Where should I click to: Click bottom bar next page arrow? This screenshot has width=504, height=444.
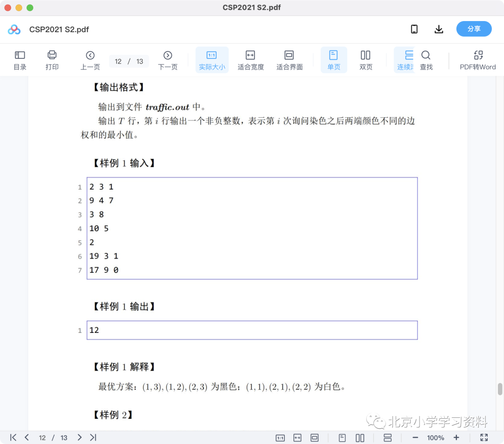click(x=79, y=437)
